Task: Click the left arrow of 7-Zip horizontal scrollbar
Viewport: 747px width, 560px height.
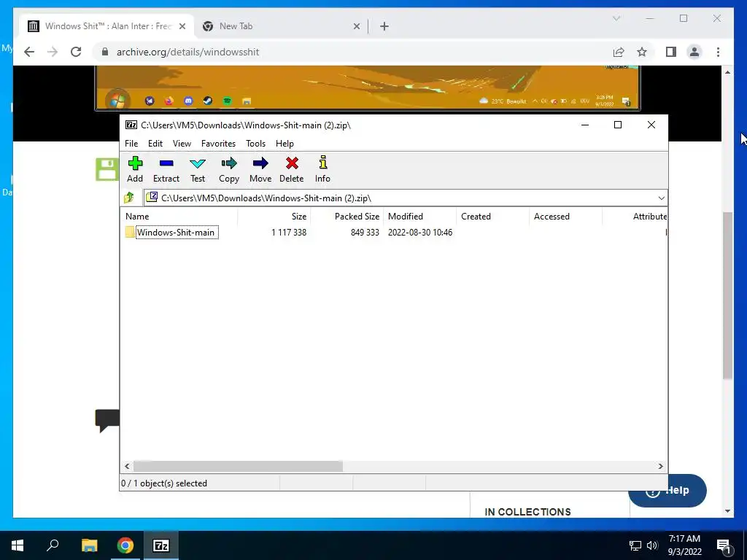Action: [127, 466]
